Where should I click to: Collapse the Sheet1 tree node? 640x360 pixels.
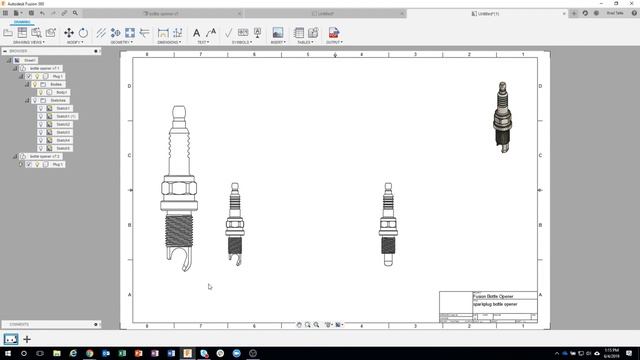(x=9, y=60)
